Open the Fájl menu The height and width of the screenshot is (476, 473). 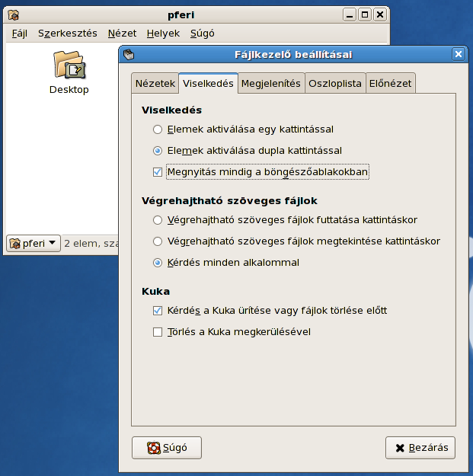[x=20, y=34]
